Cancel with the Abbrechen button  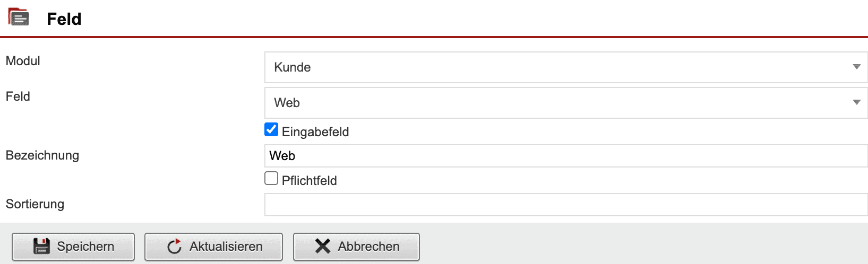point(356,247)
